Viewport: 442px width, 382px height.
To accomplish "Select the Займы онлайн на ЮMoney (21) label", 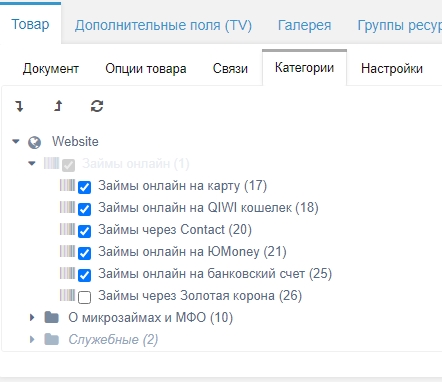I will click(x=192, y=252).
